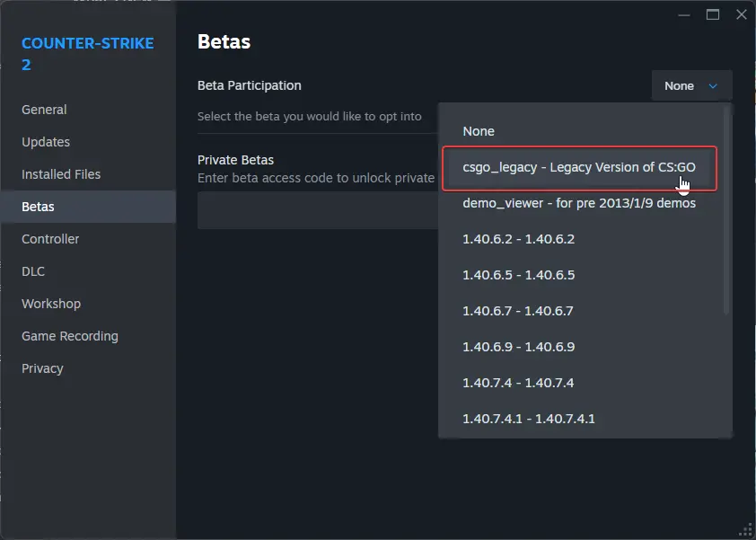This screenshot has height=540, width=756.
Task: Close the properties window
Action: (742, 15)
